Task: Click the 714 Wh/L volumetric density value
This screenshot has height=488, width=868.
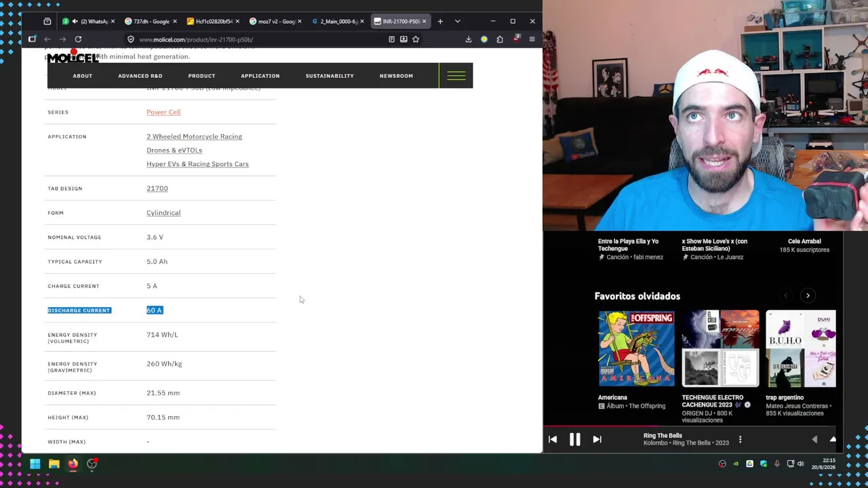Action: pyautogui.click(x=162, y=334)
